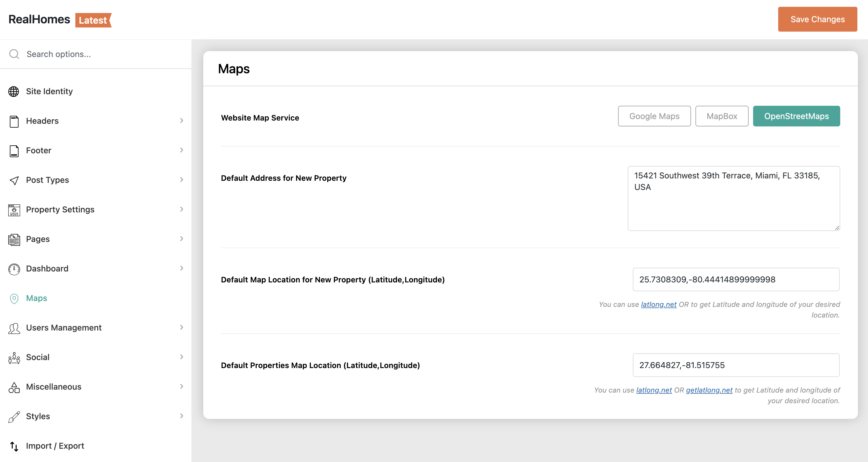The width and height of the screenshot is (868, 462).
Task: Expand the Miscellaneous chevron arrow
Action: click(181, 386)
